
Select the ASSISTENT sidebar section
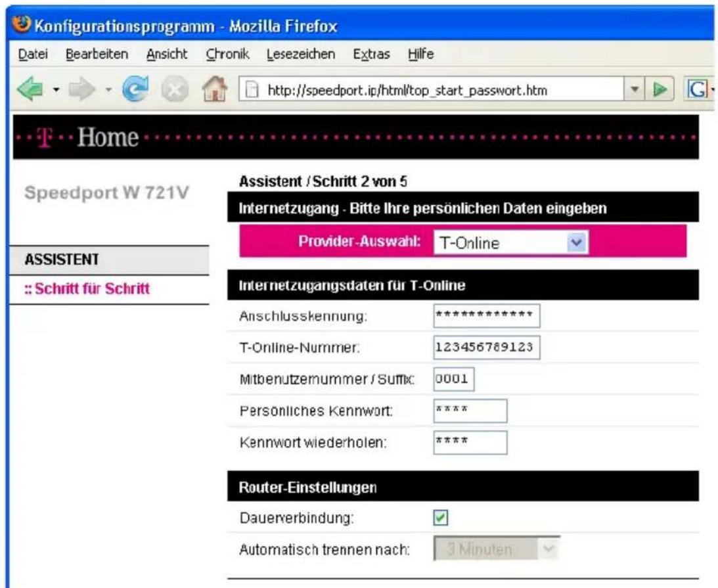pyautogui.click(x=109, y=260)
